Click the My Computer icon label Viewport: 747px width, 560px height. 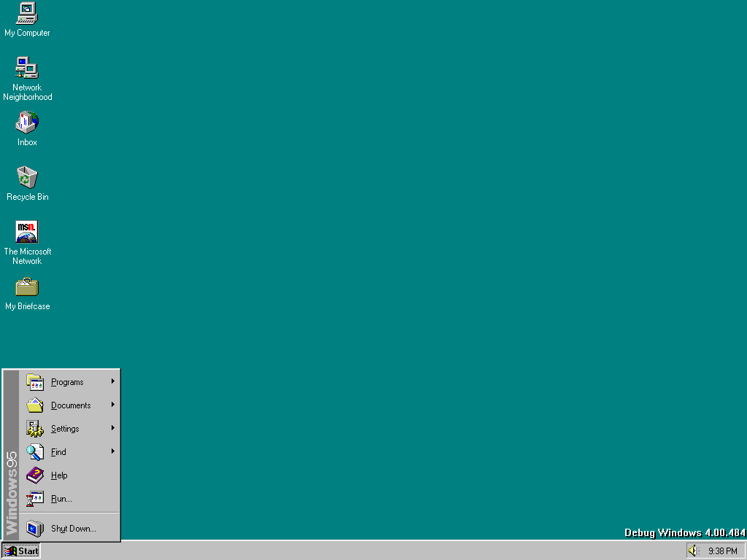point(27,33)
